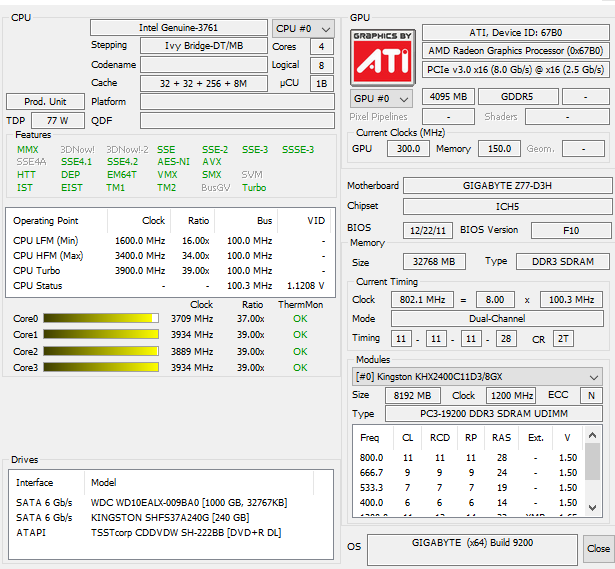Click the 4095 MB video memory field

coord(448,96)
